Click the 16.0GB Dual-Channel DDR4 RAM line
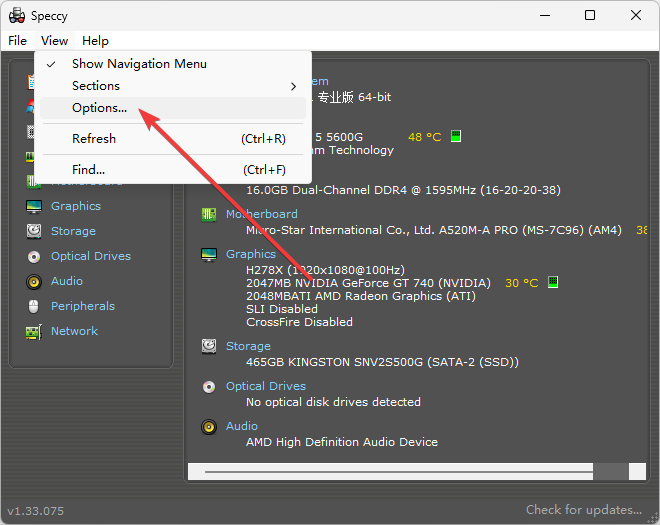This screenshot has width=660, height=525. [x=403, y=190]
